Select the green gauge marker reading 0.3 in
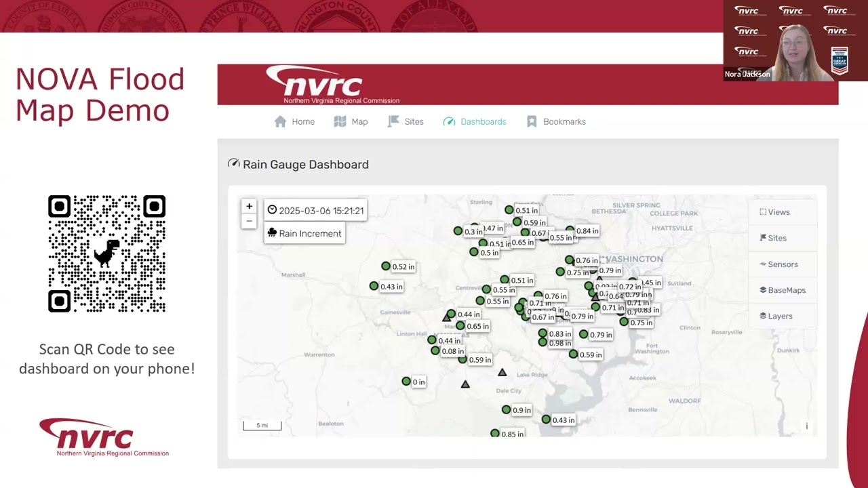The image size is (868, 488). click(458, 231)
